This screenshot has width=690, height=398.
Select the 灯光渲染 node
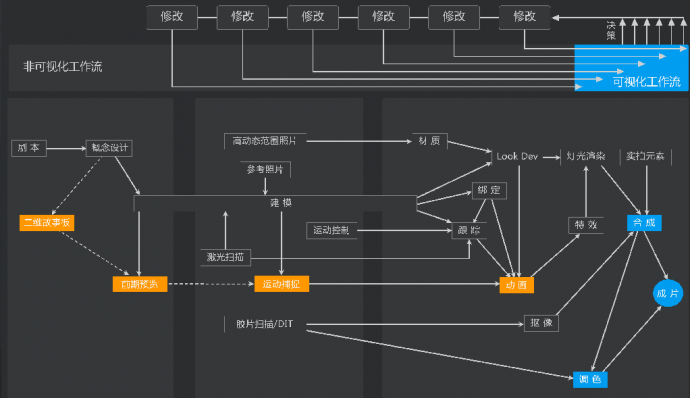[586, 156]
